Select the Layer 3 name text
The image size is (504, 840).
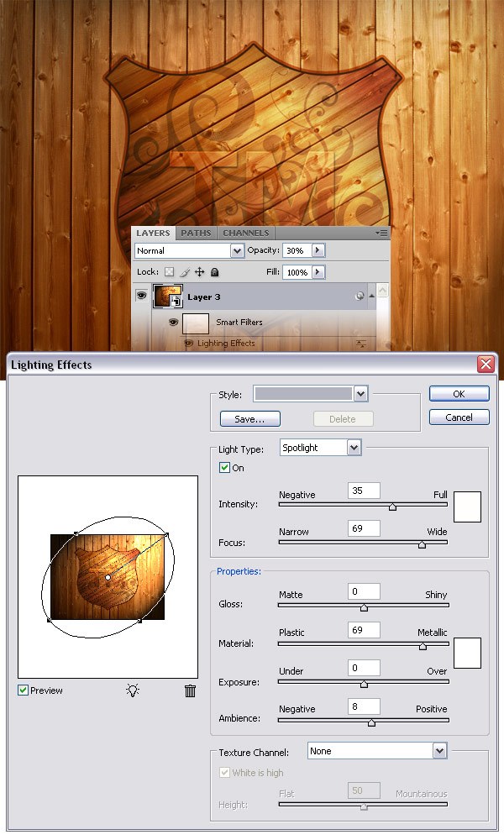[203, 297]
